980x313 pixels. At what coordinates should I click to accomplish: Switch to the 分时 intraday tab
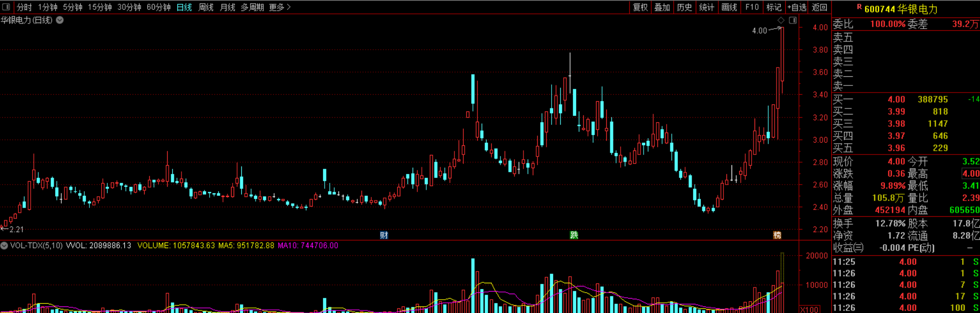coord(24,7)
